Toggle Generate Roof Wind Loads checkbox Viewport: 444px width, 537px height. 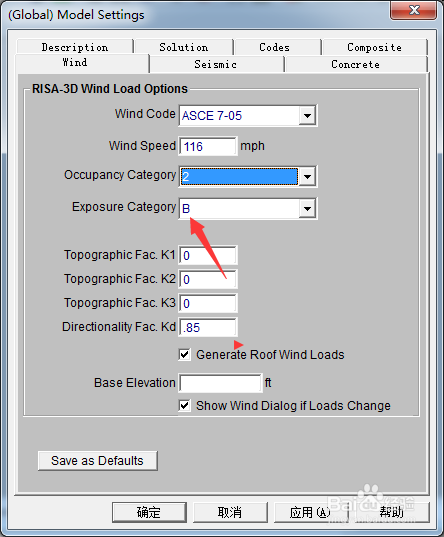[x=184, y=354]
